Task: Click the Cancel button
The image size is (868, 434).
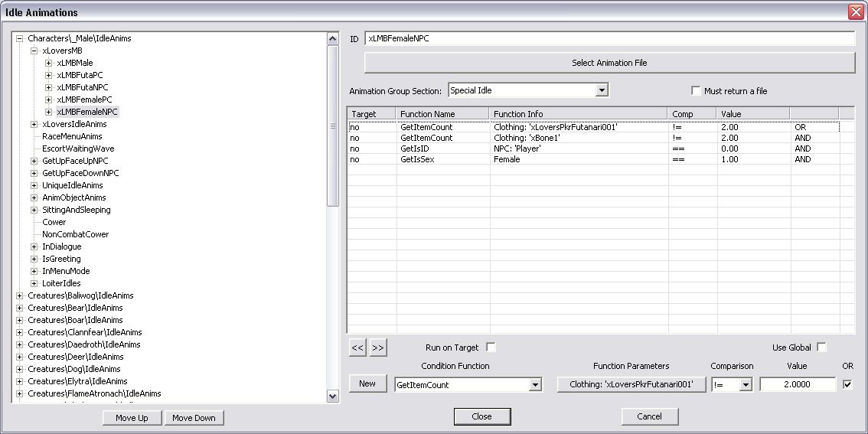Action: tap(649, 416)
